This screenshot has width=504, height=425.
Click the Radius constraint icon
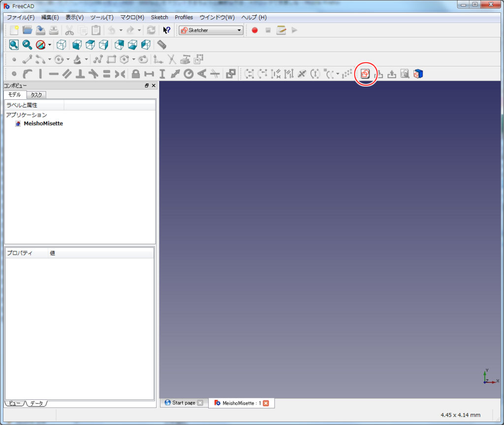(189, 74)
